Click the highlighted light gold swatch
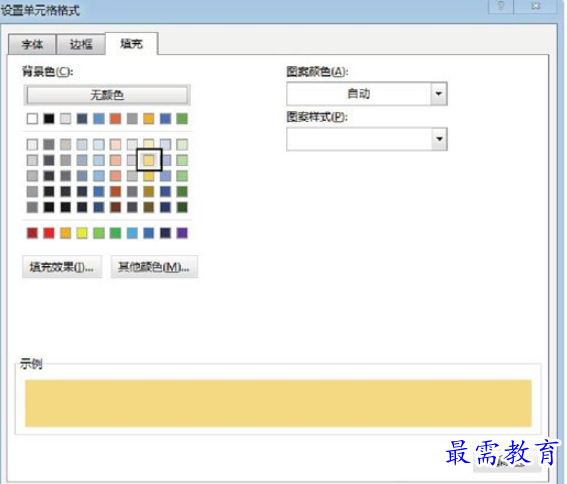This screenshot has height=484, width=567. pyautogui.click(x=149, y=160)
